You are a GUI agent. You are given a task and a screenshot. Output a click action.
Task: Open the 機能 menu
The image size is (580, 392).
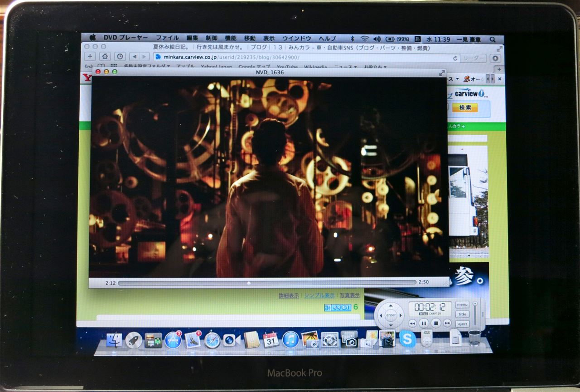231,38
